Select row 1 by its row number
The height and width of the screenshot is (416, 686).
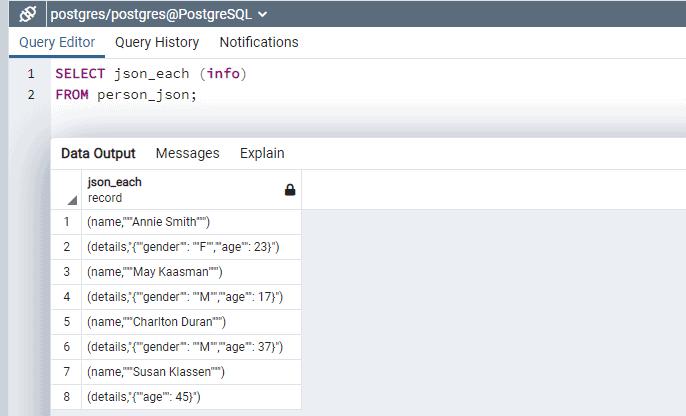tap(67, 222)
